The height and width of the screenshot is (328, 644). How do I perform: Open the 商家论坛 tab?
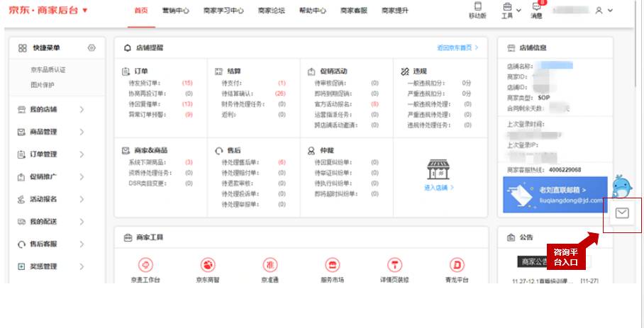(x=272, y=11)
